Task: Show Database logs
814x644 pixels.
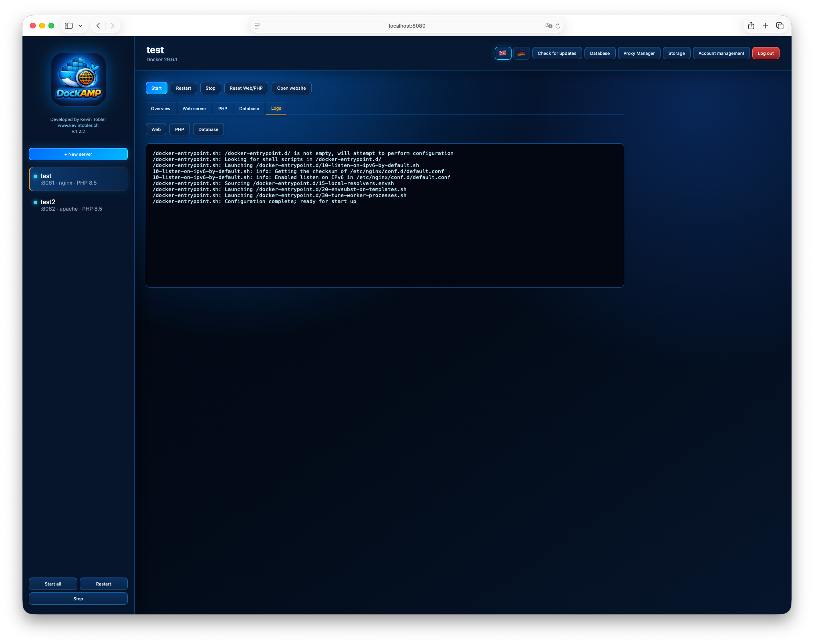Action: [208, 129]
